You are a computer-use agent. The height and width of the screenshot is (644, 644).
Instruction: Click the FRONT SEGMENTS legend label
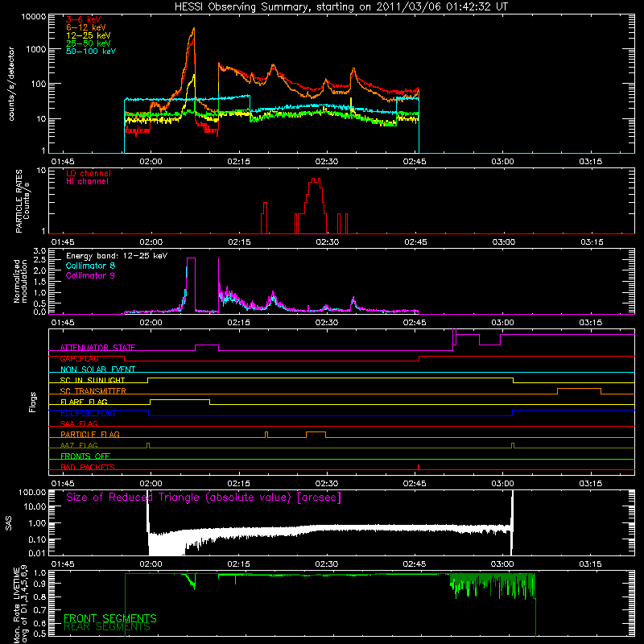pos(110,618)
